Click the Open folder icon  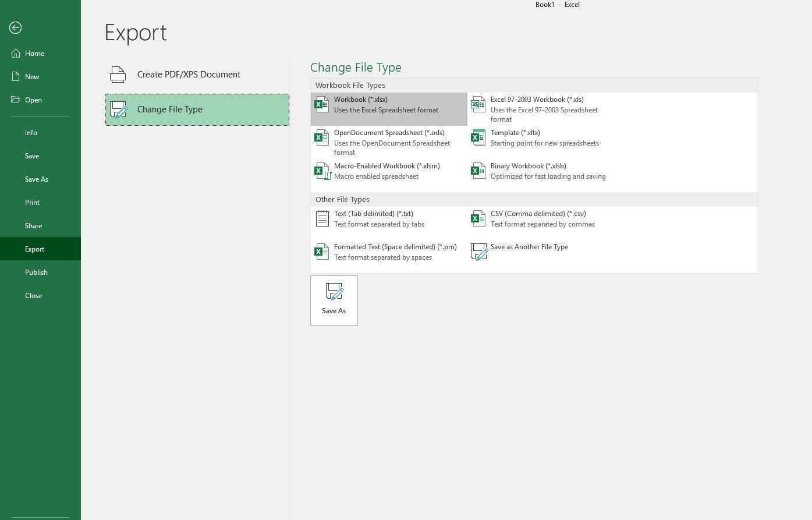tap(15, 100)
